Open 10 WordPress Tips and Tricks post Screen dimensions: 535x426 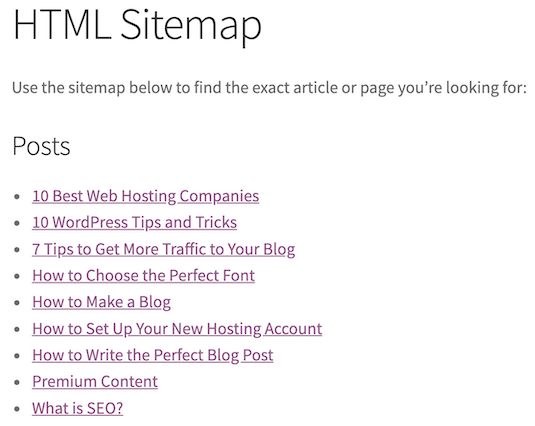click(134, 223)
